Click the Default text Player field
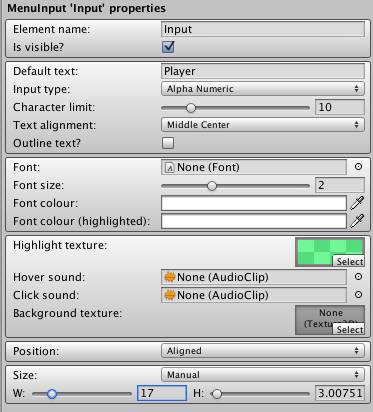Image resolution: width=373 pixels, height=412 pixels. pos(263,71)
